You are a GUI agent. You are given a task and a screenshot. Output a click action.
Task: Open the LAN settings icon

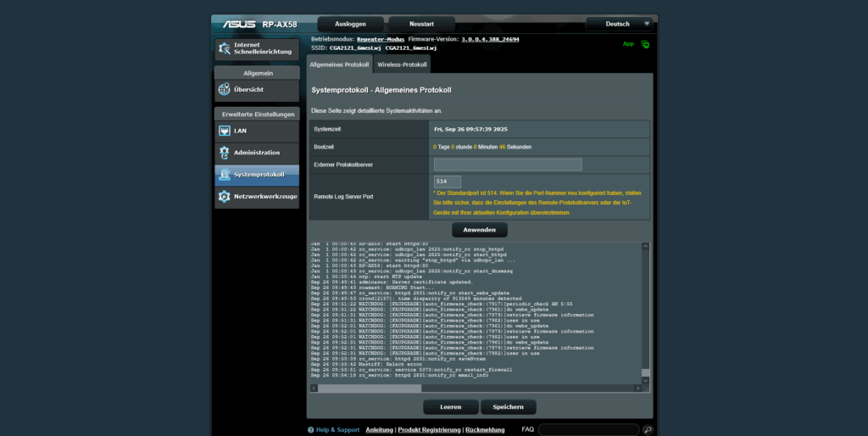click(224, 131)
